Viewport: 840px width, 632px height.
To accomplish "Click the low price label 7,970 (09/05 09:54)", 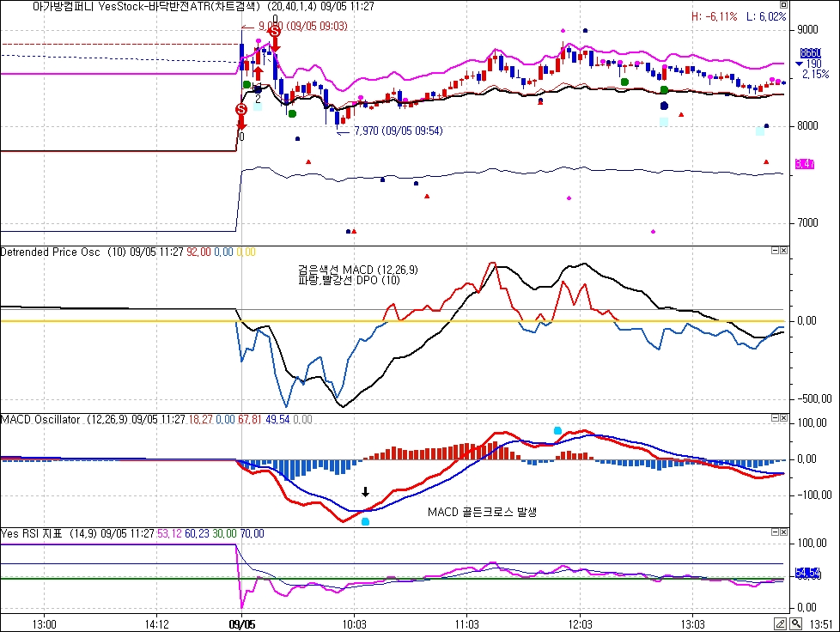I will [x=399, y=131].
